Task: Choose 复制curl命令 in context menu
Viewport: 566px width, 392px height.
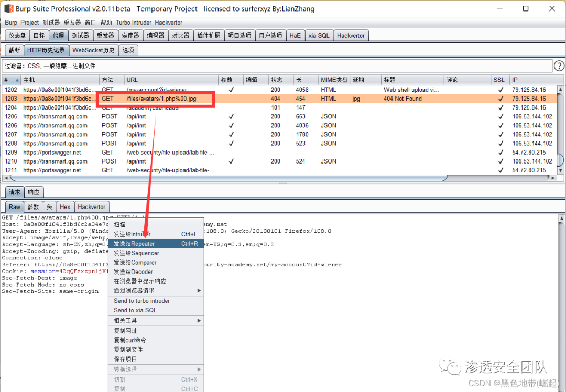Action: [156, 340]
